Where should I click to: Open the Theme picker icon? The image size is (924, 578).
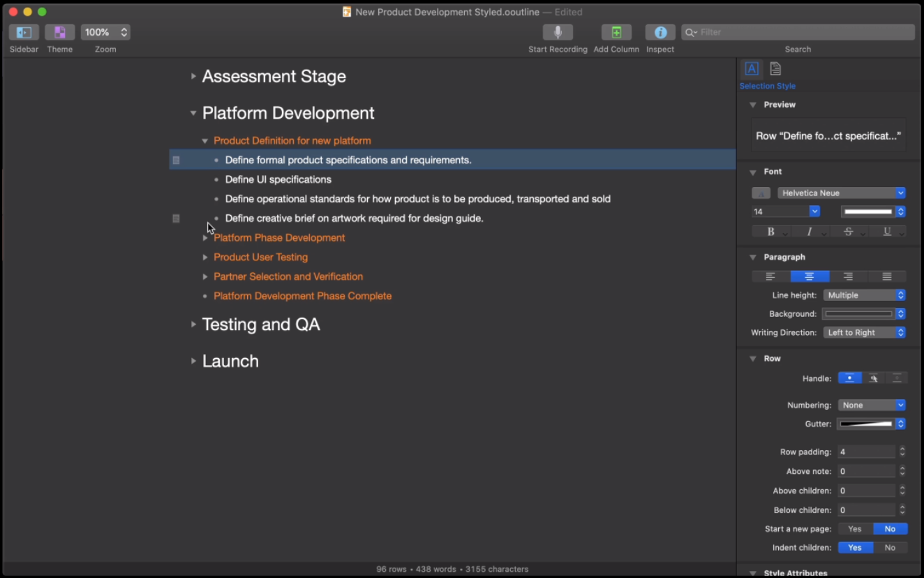point(60,32)
